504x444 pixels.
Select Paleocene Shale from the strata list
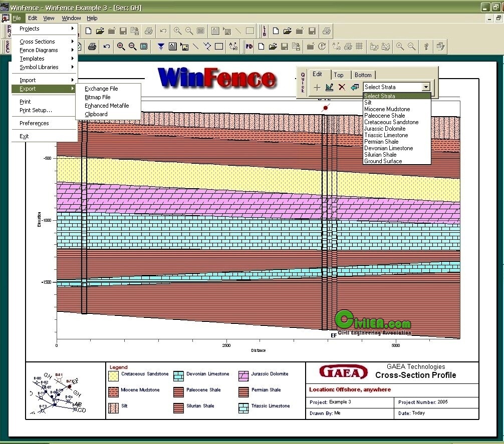click(397, 116)
